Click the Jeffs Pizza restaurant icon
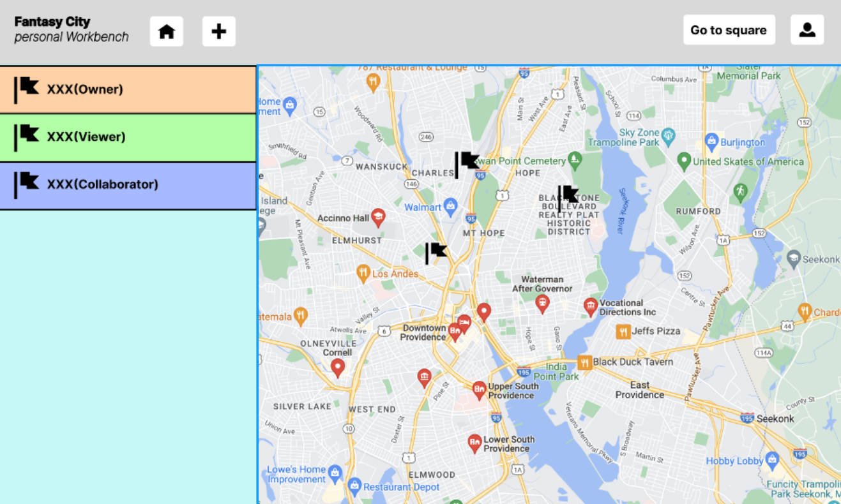 click(x=623, y=331)
